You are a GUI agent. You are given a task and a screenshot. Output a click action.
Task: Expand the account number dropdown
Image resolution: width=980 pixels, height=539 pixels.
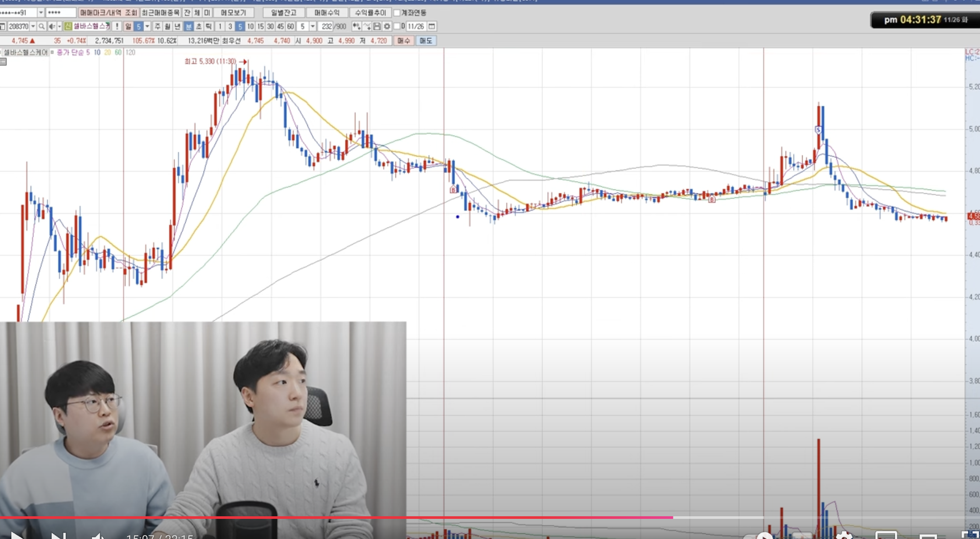click(41, 13)
